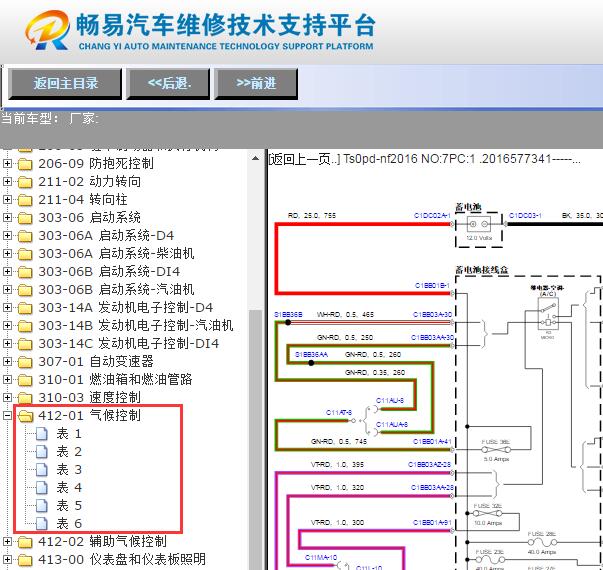Image resolution: width=603 pixels, height=570 pixels.
Task: Click the document icon of 表 4
Action: 42,488
